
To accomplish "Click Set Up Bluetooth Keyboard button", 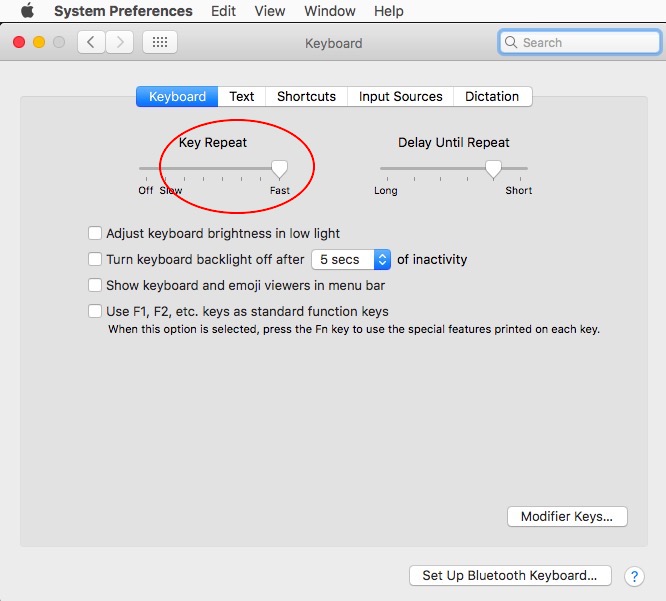I will pyautogui.click(x=509, y=575).
